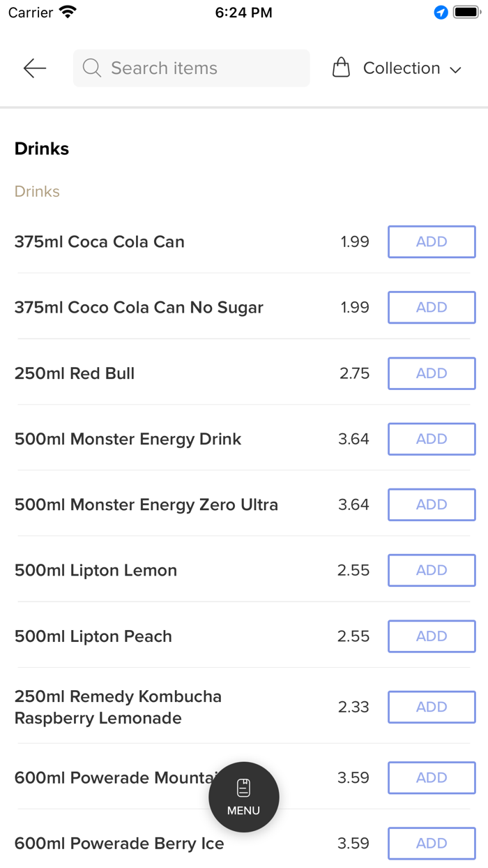The height and width of the screenshot is (868, 488).
Task: Open the floating MENU button
Action: (243, 796)
